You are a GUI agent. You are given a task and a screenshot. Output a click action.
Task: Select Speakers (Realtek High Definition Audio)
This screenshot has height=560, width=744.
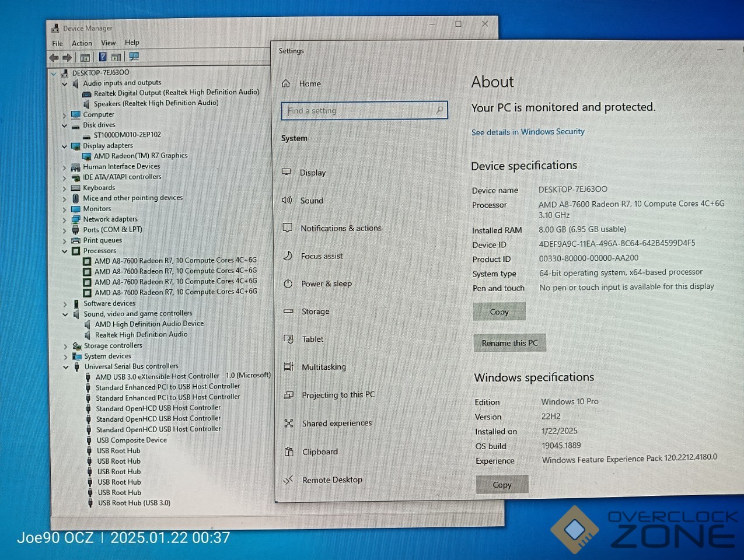pyautogui.click(x=151, y=103)
